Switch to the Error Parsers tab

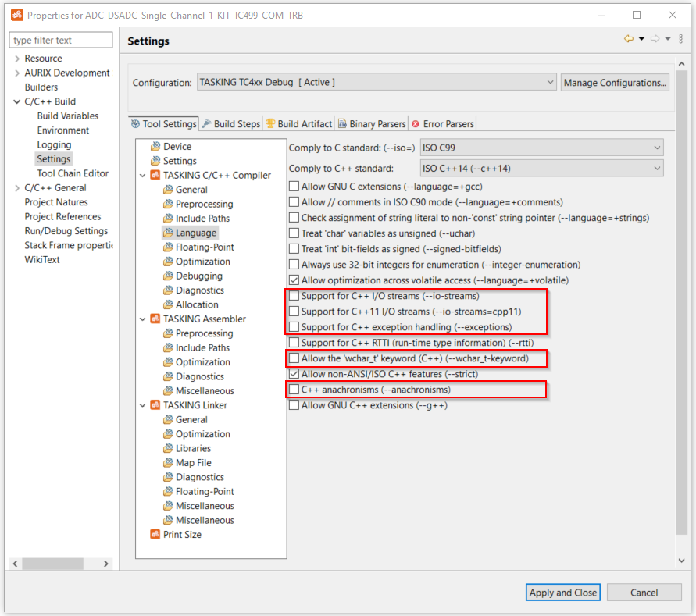click(443, 124)
